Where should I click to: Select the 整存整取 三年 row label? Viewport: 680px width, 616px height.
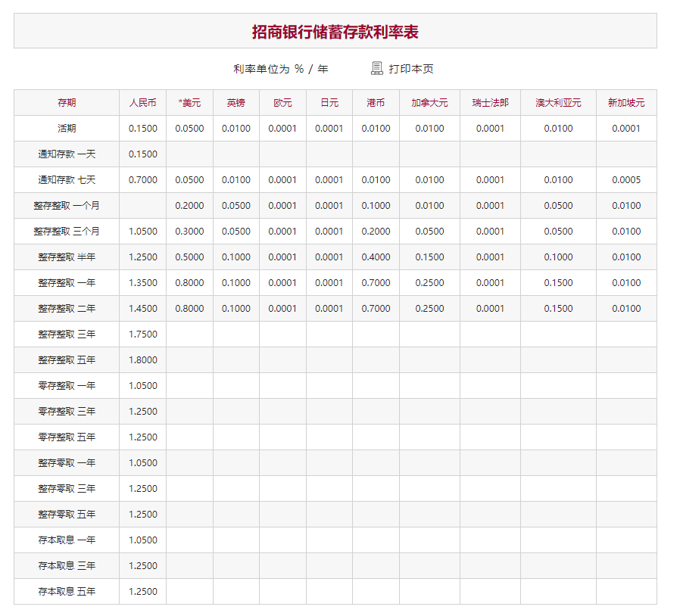click(x=67, y=334)
